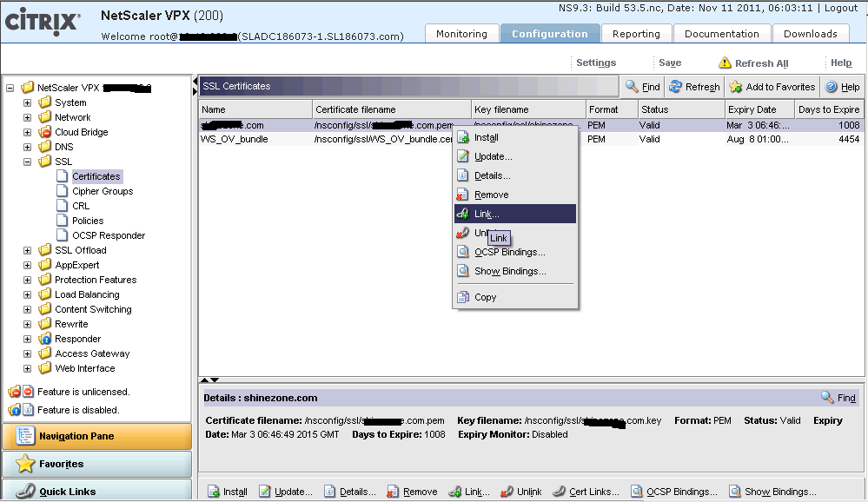Screen dimensions: 868x502
Task: Click Install icon in the bottom action bar
Action: pos(214,492)
